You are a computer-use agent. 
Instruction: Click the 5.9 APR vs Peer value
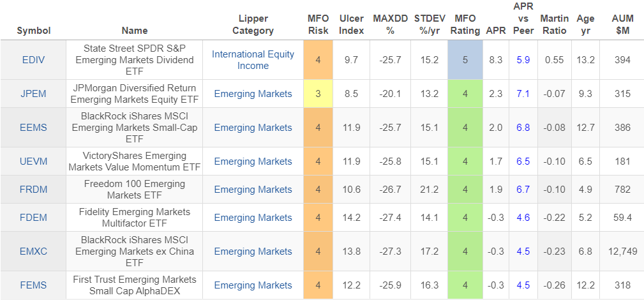(523, 60)
